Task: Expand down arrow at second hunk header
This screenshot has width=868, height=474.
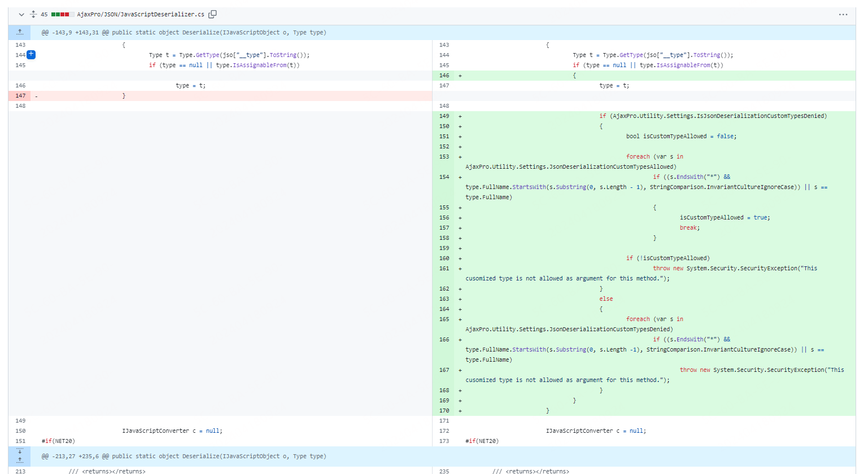Action: point(20,451)
